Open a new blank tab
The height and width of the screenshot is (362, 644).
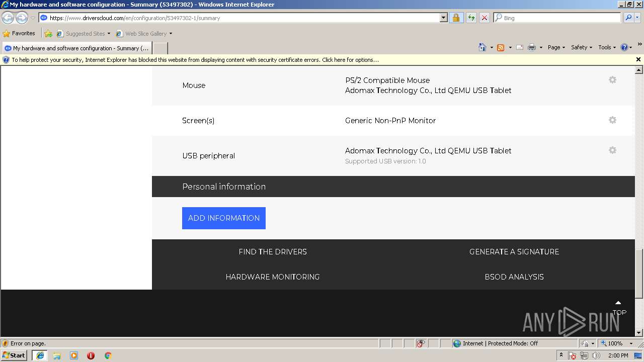[160, 48]
